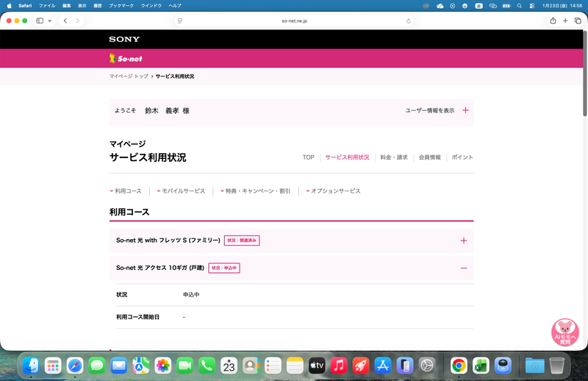
Task: Open Music app in the dock
Action: [x=339, y=366]
